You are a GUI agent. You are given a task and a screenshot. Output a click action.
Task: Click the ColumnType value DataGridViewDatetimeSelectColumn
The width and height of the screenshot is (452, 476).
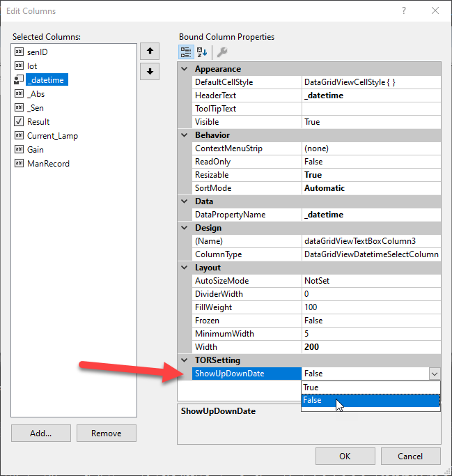click(x=371, y=254)
